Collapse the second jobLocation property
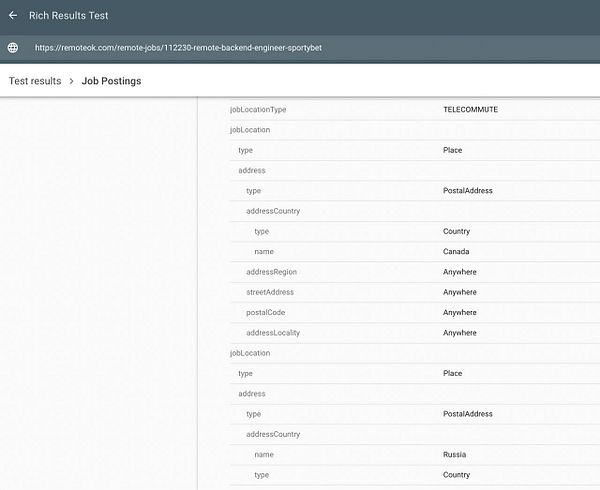The width and height of the screenshot is (600, 490). tap(250, 353)
